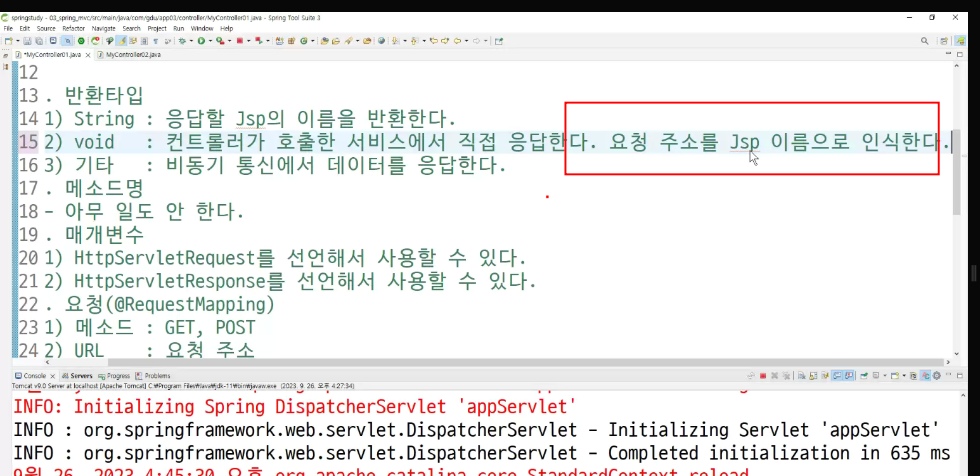Save the current file with the Save icon
The height and width of the screenshot is (476, 980).
27,41
